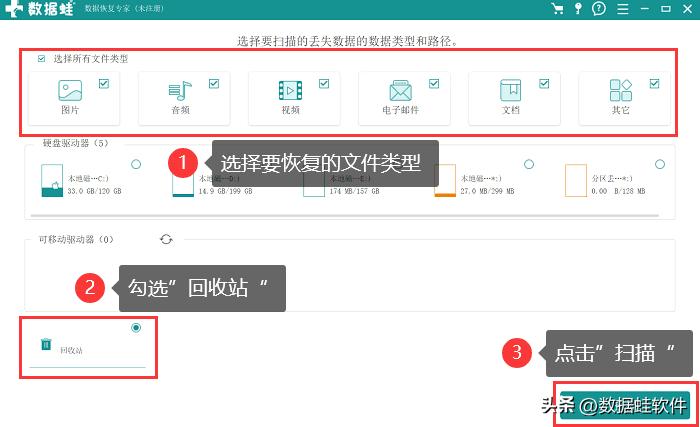Open the shopping cart purchase icon
This screenshot has height=427, width=700.
tap(557, 8)
